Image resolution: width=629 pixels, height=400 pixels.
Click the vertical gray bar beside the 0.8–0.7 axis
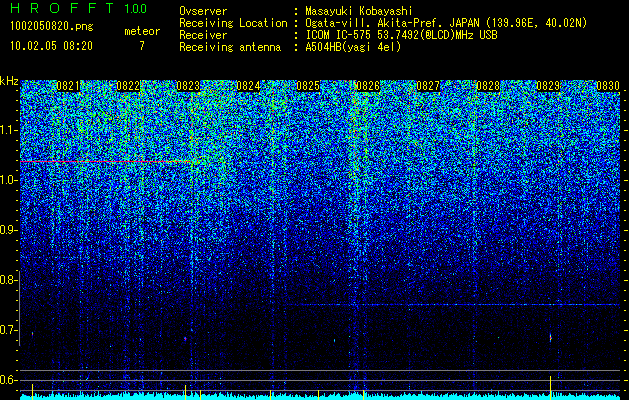pos(19,308)
